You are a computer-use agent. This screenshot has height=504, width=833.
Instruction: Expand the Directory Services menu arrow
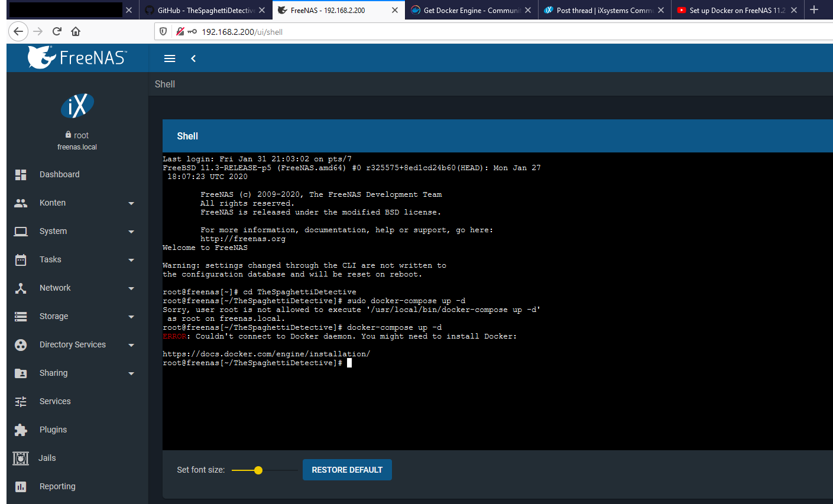131,345
